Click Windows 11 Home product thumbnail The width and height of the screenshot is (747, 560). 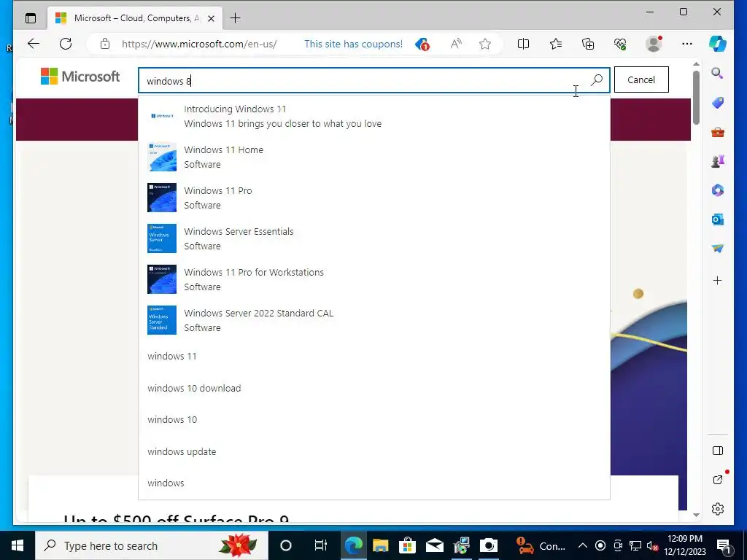pos(161,157)
